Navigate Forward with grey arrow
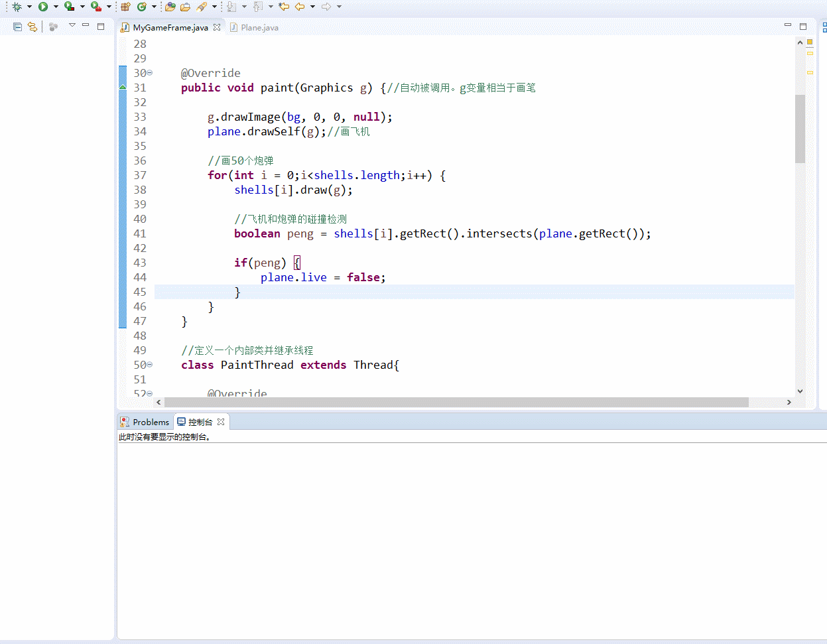Viewport: 827px width, 644px height. (326, 7)
